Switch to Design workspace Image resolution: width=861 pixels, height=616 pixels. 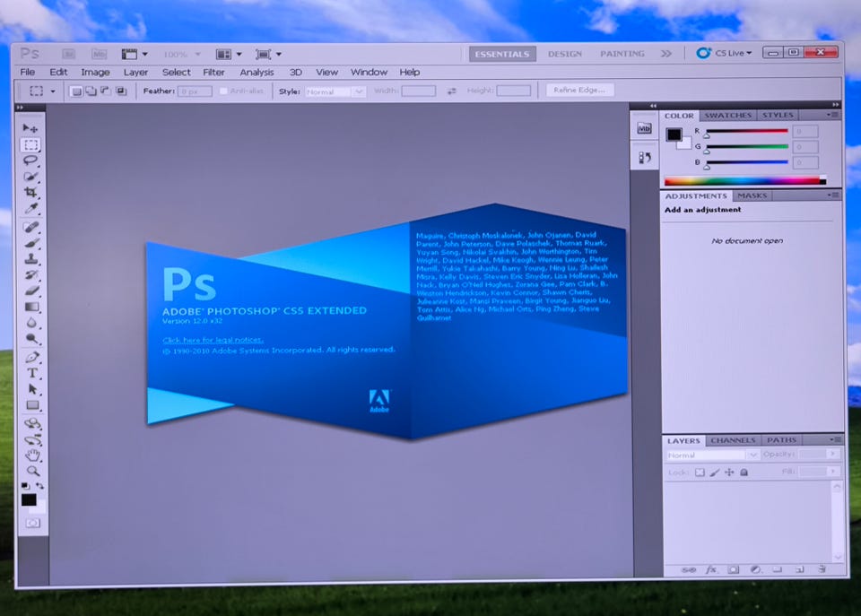tap(565, 54)
